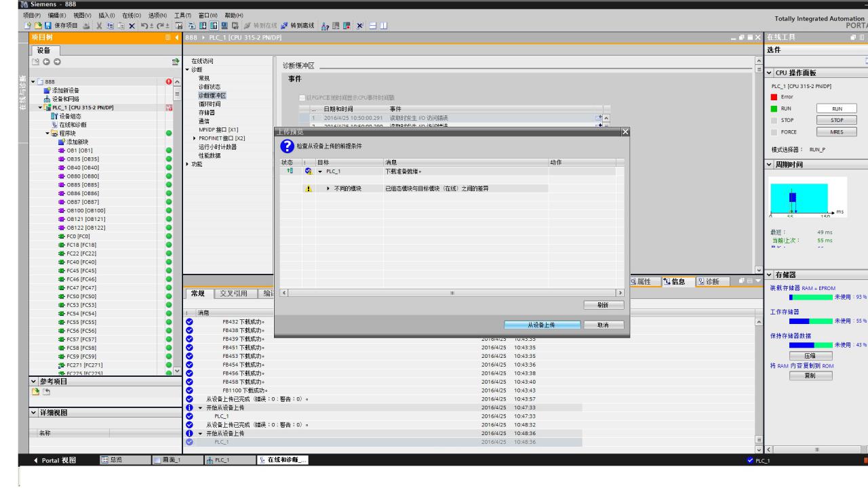Click the 保持存储器数据 usage bar
This screenshot has height=488, width=868.
coord(810,344)
